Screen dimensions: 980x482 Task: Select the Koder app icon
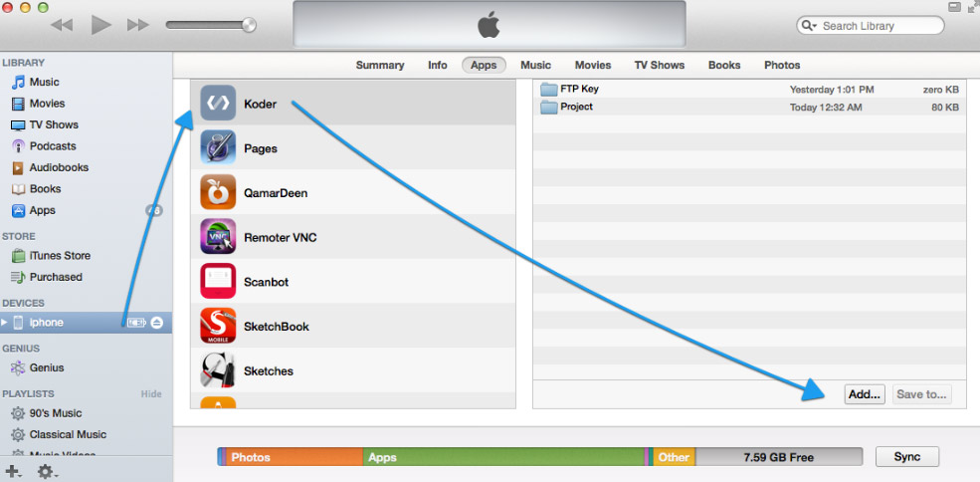[218, 104]
